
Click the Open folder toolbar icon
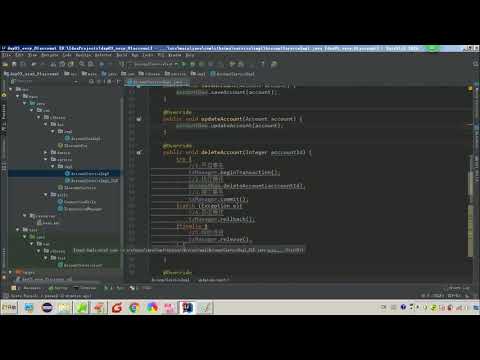click(x=5, y=64)
